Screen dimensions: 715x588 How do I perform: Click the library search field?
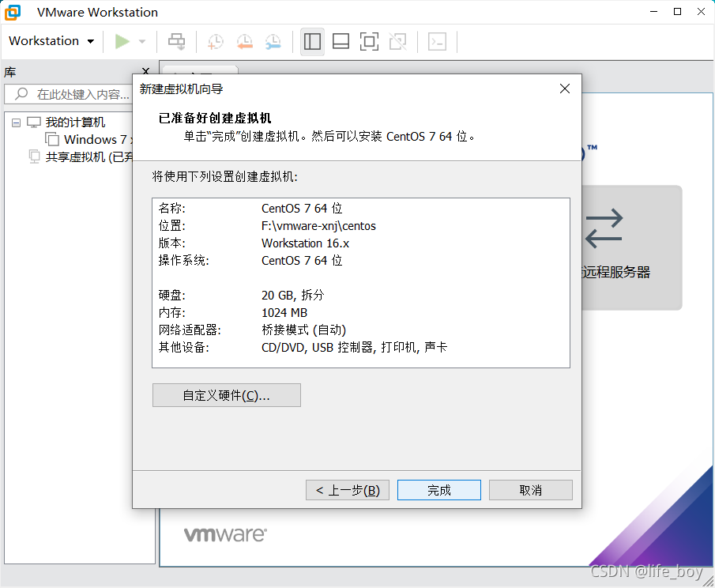coord(69,94)
